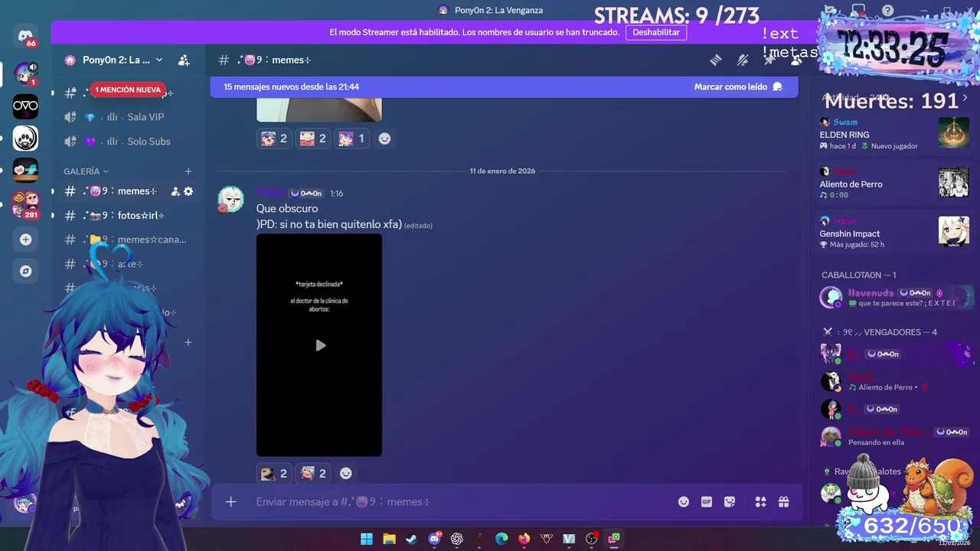Click the attach file plus button
The width and height of the screenshot is (980, 551).
pyautogui.click(x=230, y=502)
